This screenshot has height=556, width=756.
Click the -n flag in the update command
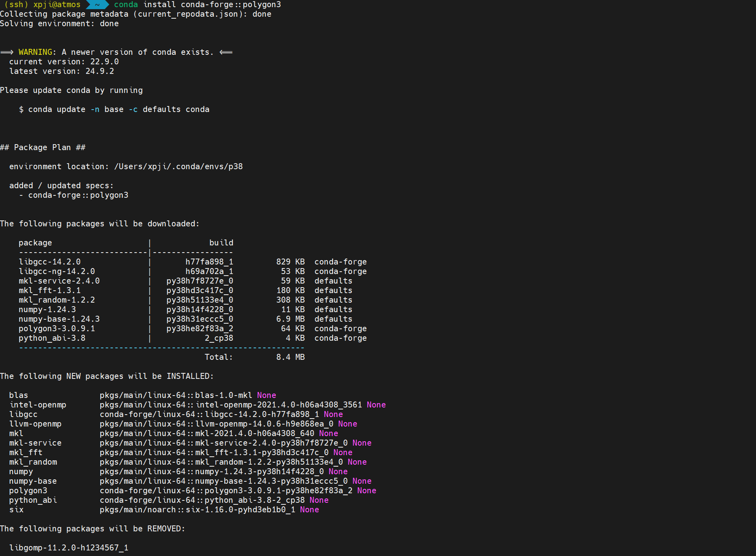tap(95, 109)
